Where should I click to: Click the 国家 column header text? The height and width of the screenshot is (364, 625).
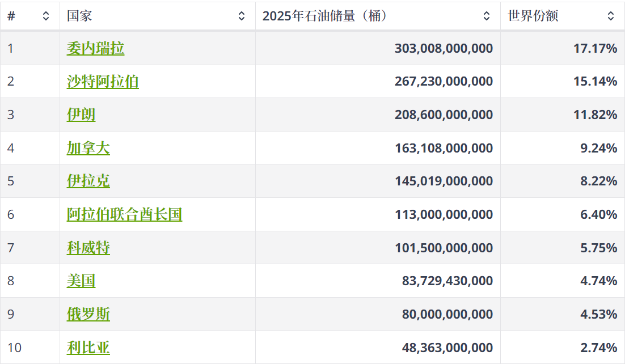pos(79,16)
